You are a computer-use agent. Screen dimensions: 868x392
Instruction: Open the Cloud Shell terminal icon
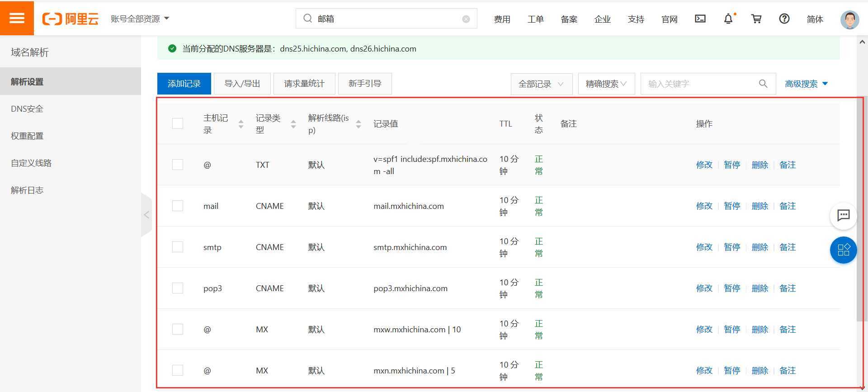(700, 19)
